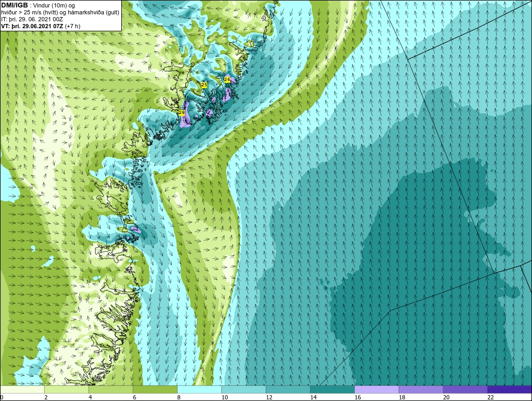Click the 4–6 m/s light green legend swatch

pyautogui.click(x=111, y=389)
